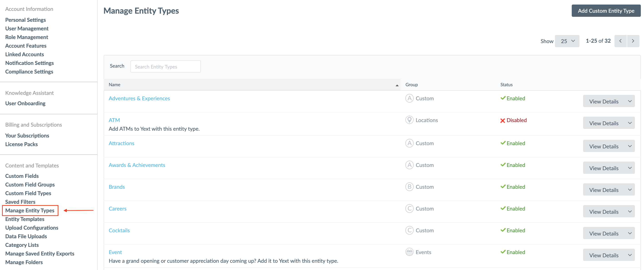The height and width of the screenshot is (270, 644).
Task: Go to next page with right arrow
Action: pyautogui.click(x=633, y=41)
